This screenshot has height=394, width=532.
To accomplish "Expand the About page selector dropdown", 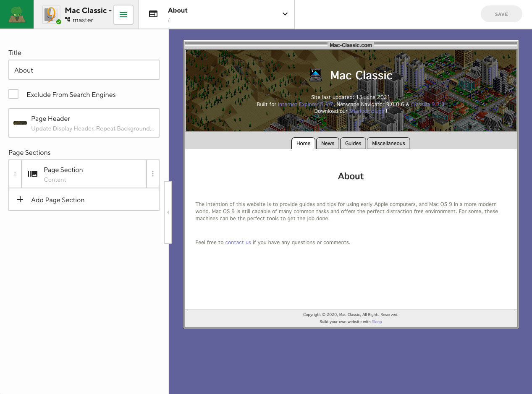I will tap(285, 14).
